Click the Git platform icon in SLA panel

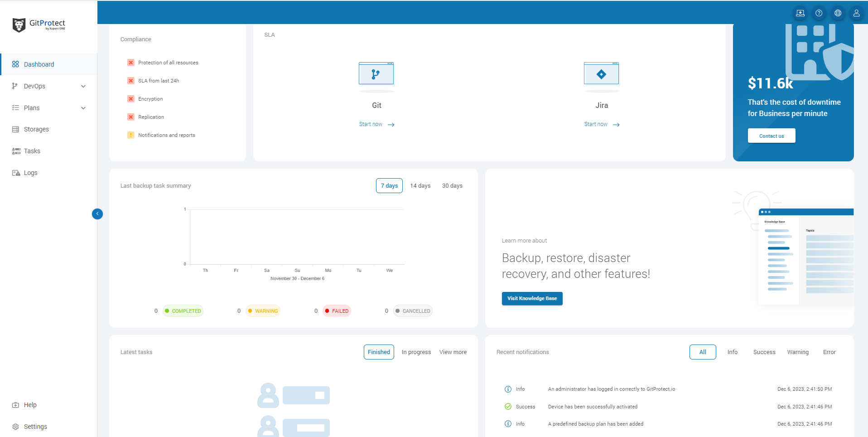[376, 73]
